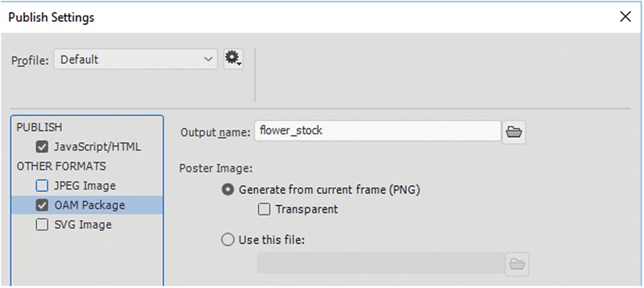Enable the Transparent poster image checkbox
The height and width of the screenshot is (288, 644).
tap(264, 209)
